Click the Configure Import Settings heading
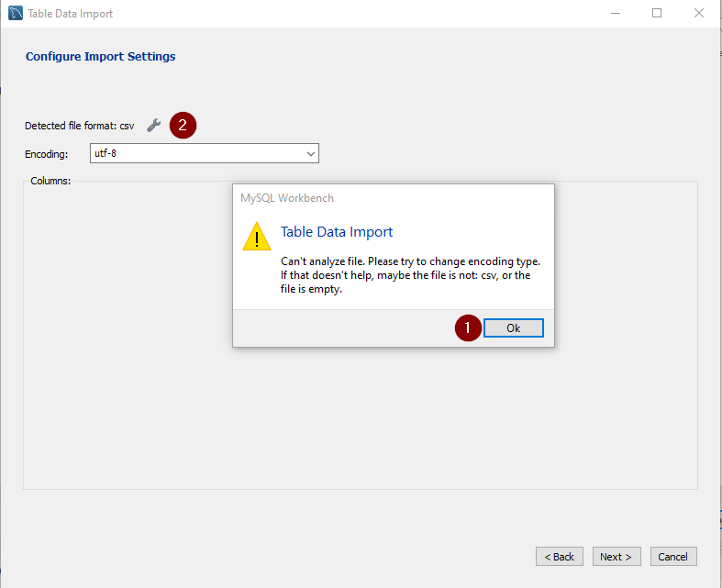Screen dimensions: 722x588 coord(101,57)
